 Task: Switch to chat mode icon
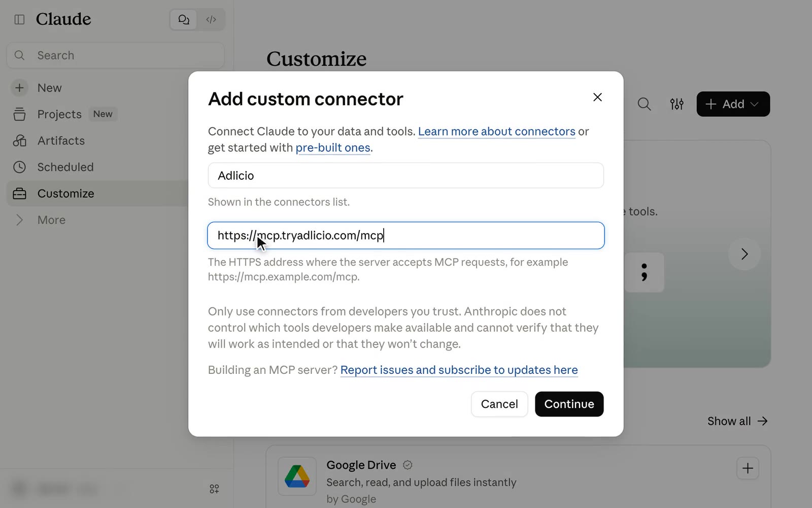(184, 20)
